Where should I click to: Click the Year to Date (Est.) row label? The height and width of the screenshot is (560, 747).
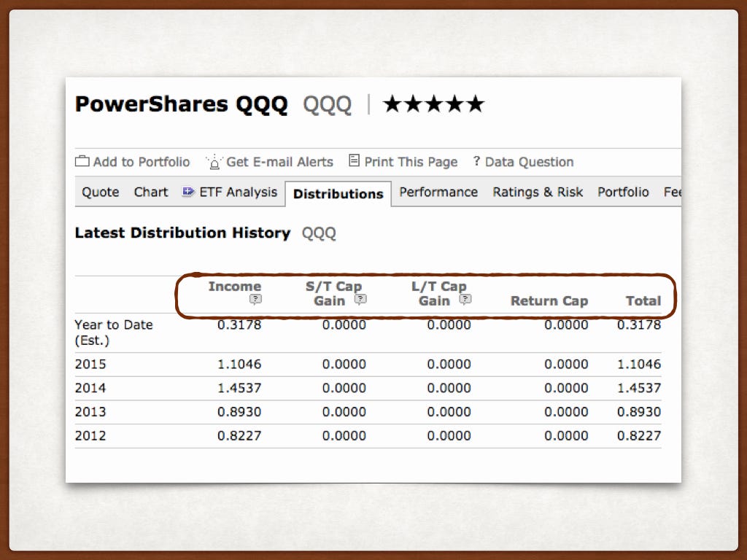pos(114,332)
